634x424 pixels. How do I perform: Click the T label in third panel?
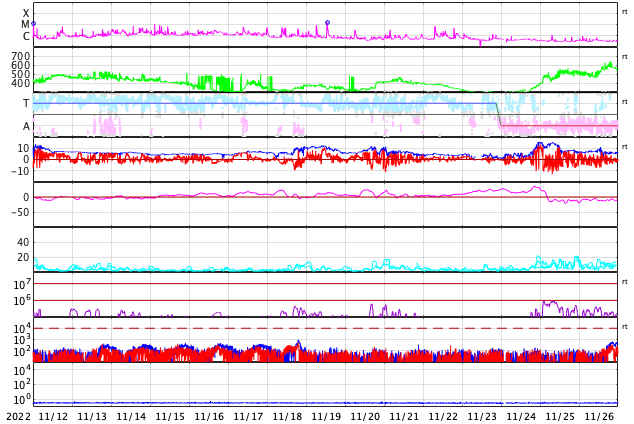pos(26,103)
